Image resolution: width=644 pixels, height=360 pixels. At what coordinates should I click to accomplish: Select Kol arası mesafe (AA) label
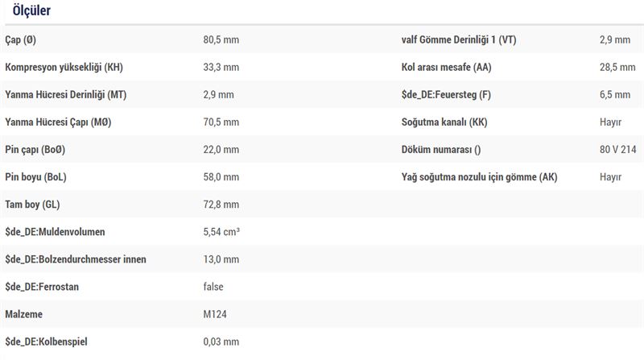[x=447, y=68]
